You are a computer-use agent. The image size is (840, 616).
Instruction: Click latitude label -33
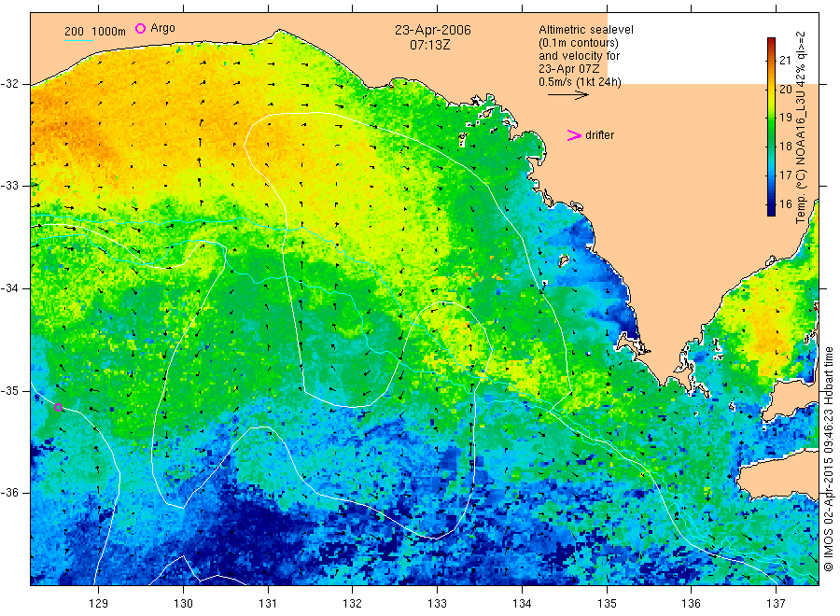point(9,186)
